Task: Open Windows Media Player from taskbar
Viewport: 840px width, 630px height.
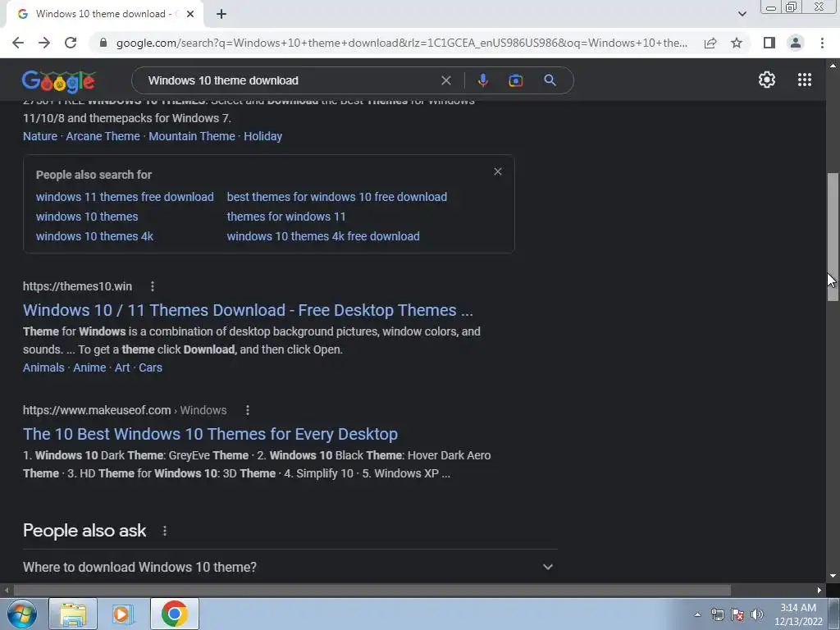Action: 122,614
